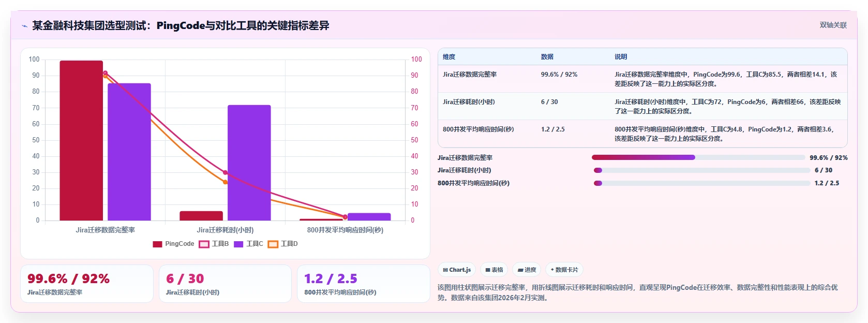This screenshot has width=868, height=323.
Task: Click 工具C purple legend swatch
Action: coord(238,244)
